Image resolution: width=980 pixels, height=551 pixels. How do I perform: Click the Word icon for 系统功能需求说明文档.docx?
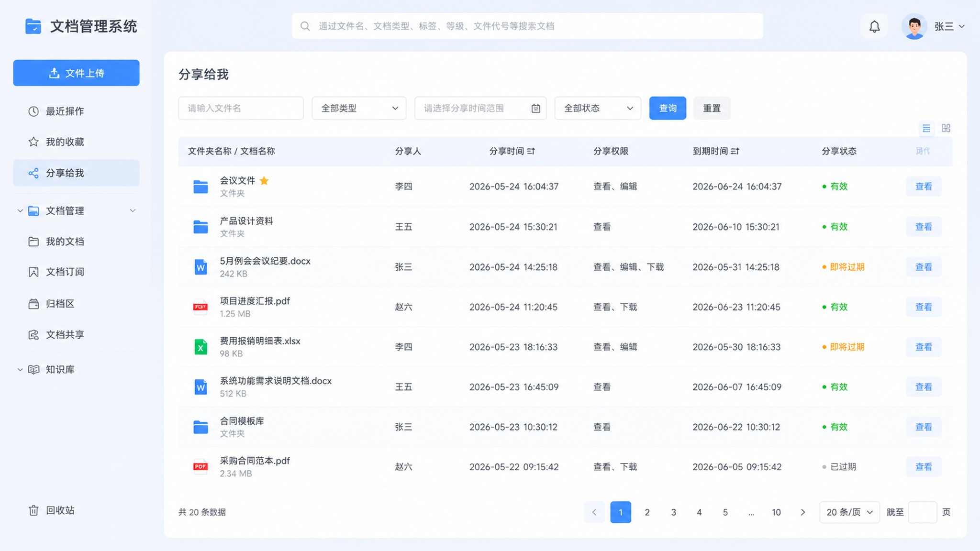(200, 387)
